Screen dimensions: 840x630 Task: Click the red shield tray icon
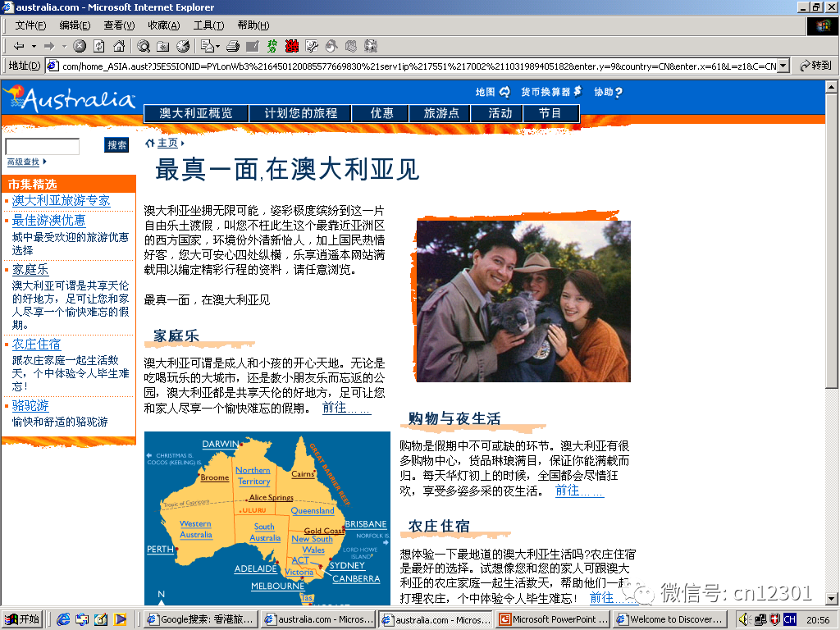tap(774, 619)
